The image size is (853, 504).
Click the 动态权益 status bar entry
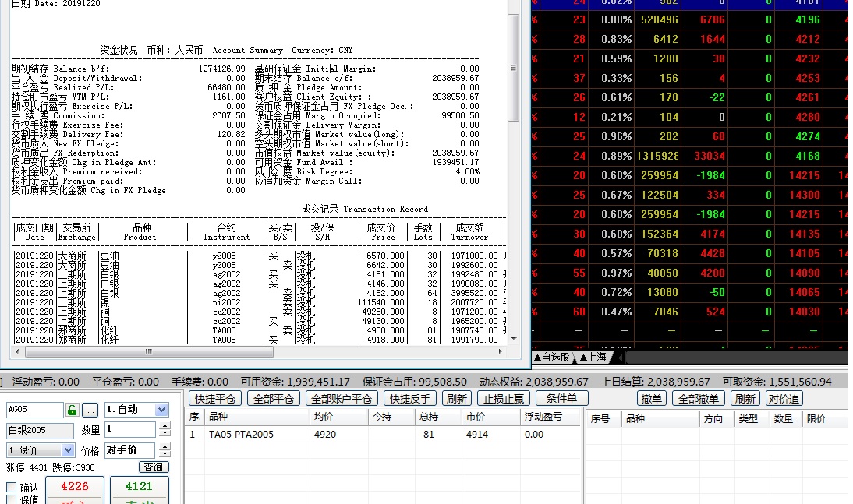533,382
